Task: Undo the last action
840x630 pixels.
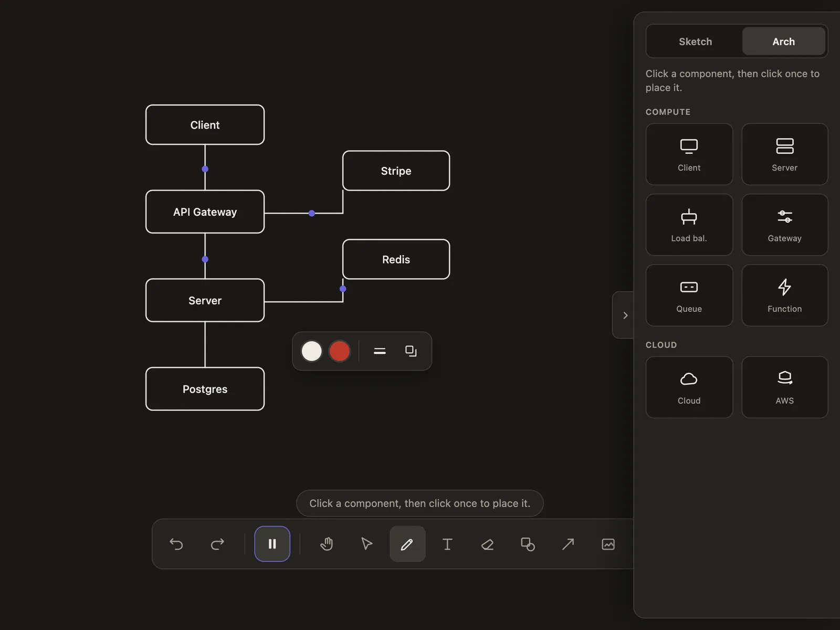Action: pos(176,544)
